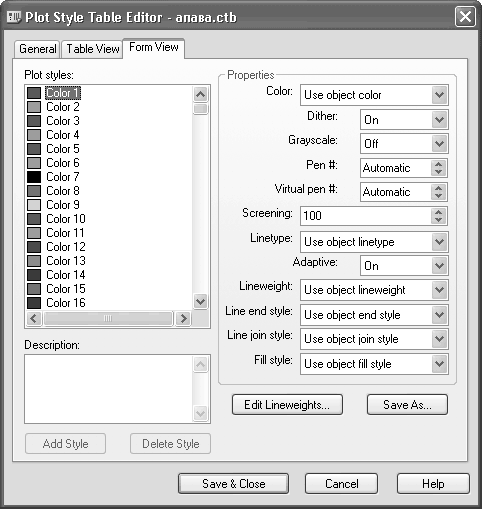Click Save & Close
The height and width of the screenshot is (509, 482).
click(x=233, y=484)
